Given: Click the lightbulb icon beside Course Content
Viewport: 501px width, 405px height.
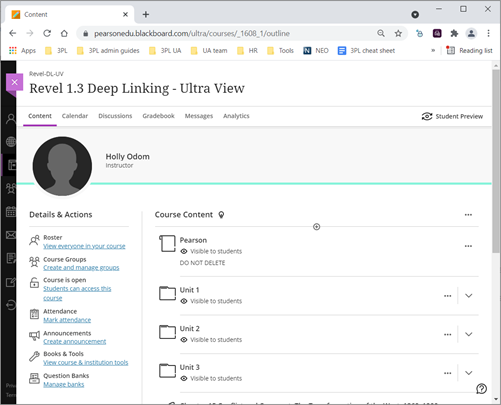Looking at the screenshot, I should [x=221, y=215].
